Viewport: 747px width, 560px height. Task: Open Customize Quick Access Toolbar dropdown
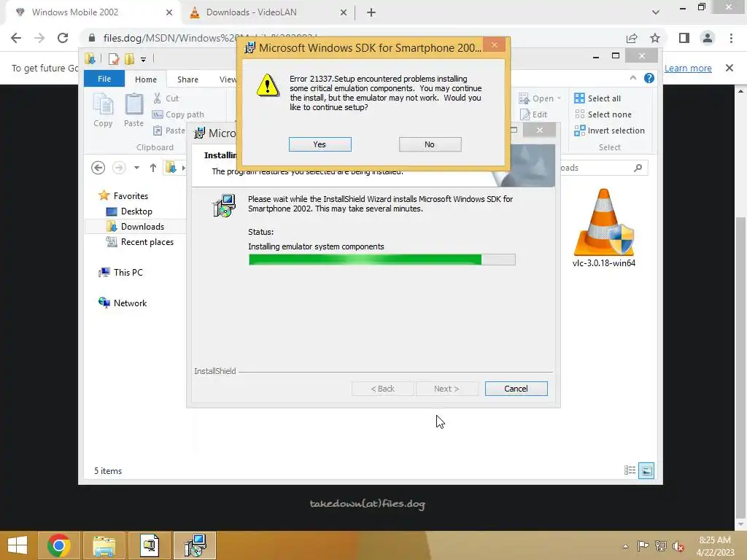pyautogui.click(x=143, y=60)
